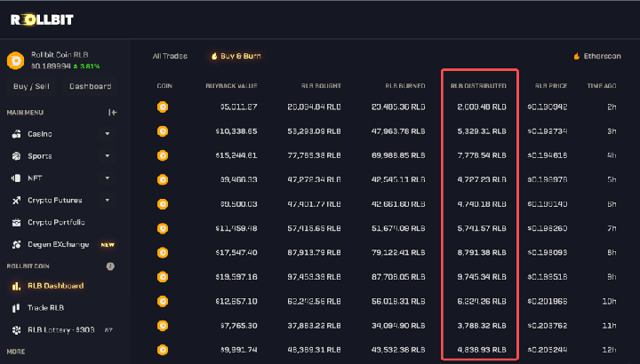
Task: Click the Sports ball icon
Action: [16, 155]
